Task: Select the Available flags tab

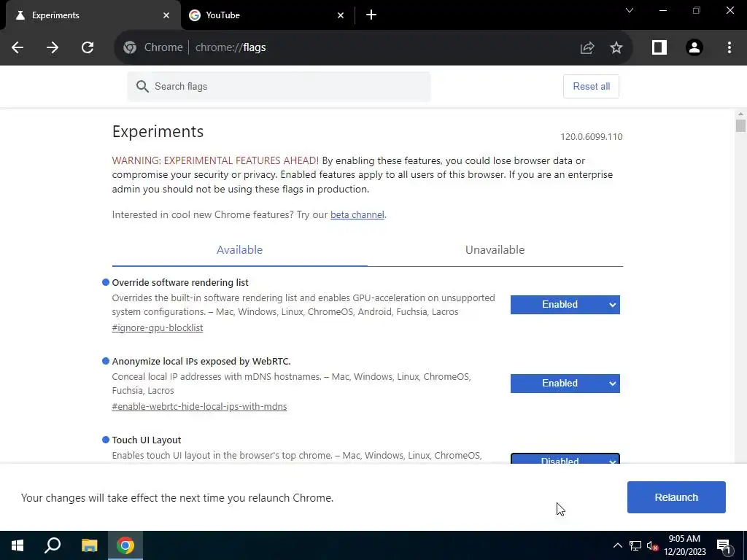Action: pos(239,250)
